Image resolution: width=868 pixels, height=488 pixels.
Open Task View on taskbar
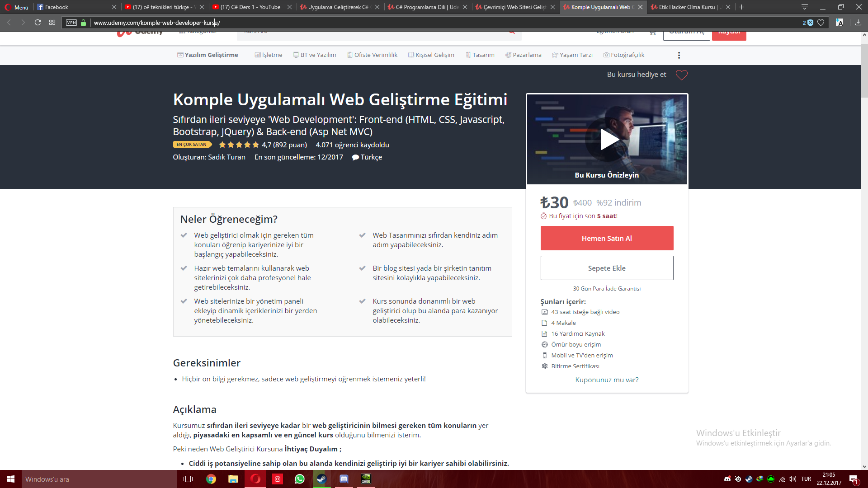188,479
